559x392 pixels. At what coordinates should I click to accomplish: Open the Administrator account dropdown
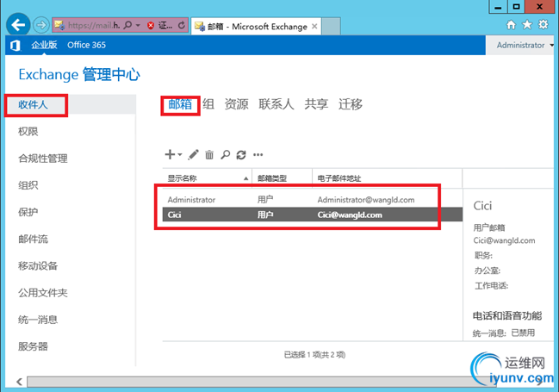pyautogui.click(x=525, y=46)
